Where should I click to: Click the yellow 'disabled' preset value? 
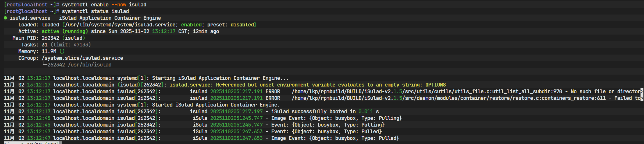(242, 25)
